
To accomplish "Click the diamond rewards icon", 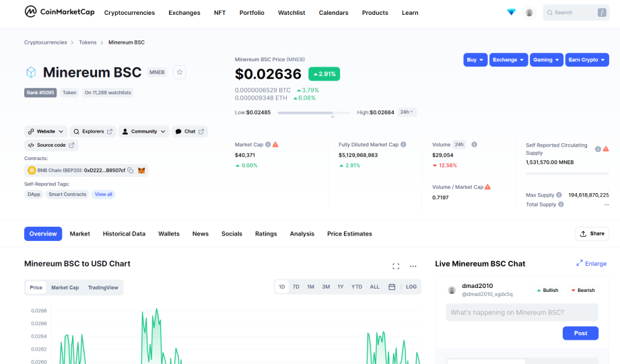I will [511, 12].
